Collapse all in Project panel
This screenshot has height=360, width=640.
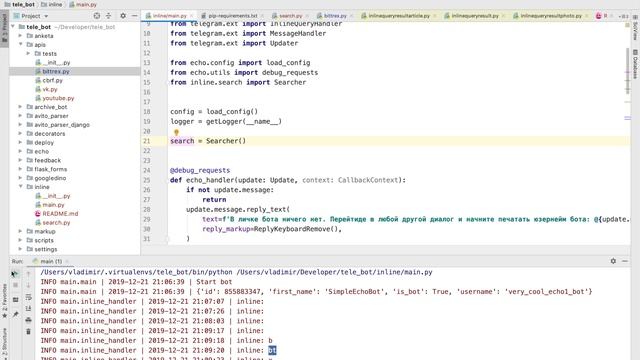click(109, 16)
